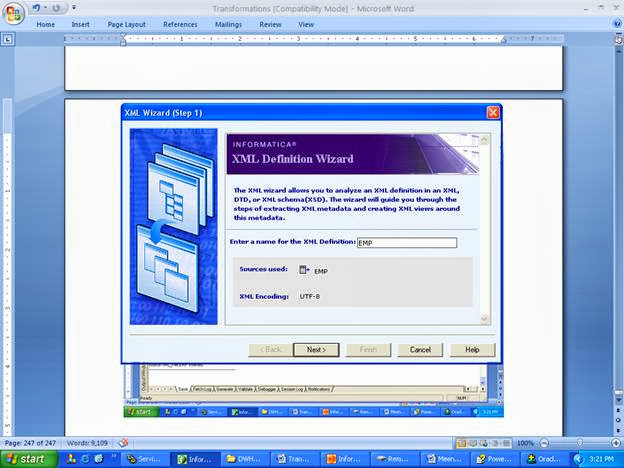Screen dimensions: 624x468
Task: Click Next Page button on vertical scrollbar
Action: pyautogui.click(x=618, y=429)
